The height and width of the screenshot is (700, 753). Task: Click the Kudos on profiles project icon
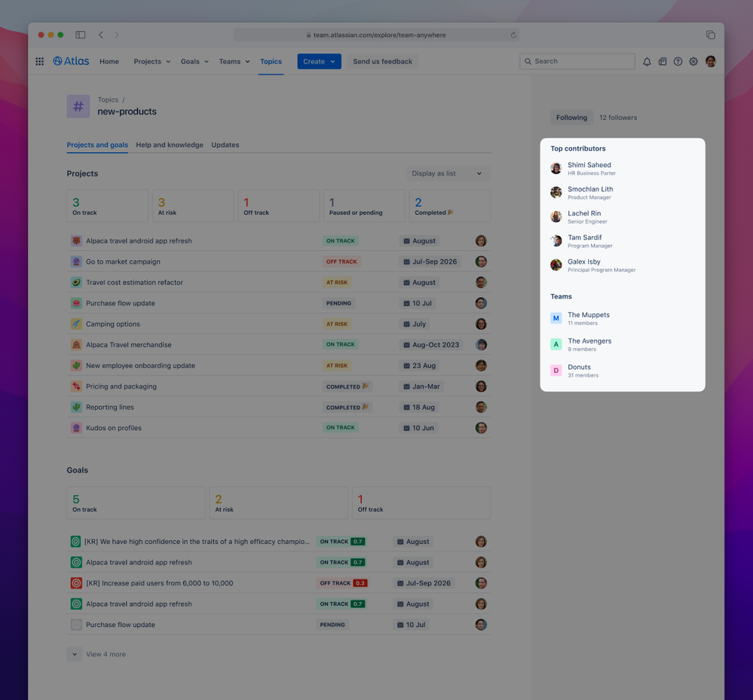click(76, 428)
